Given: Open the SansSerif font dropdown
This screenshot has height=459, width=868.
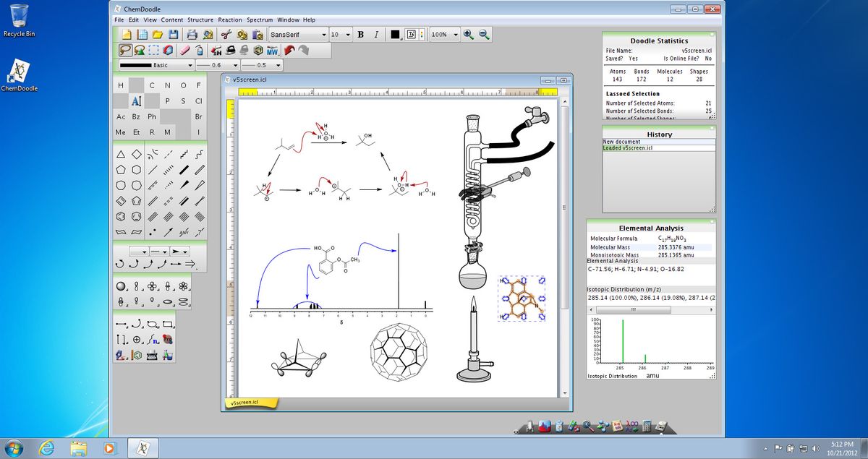Looking at the screenshot, I should click(297, 34).
